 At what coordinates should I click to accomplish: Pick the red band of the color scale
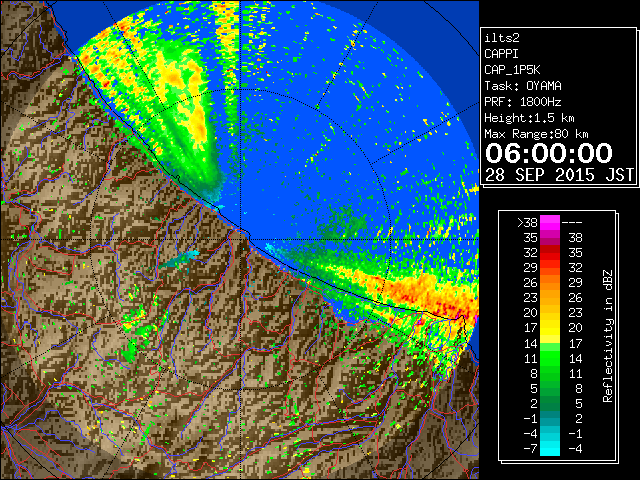click(550, 253)
